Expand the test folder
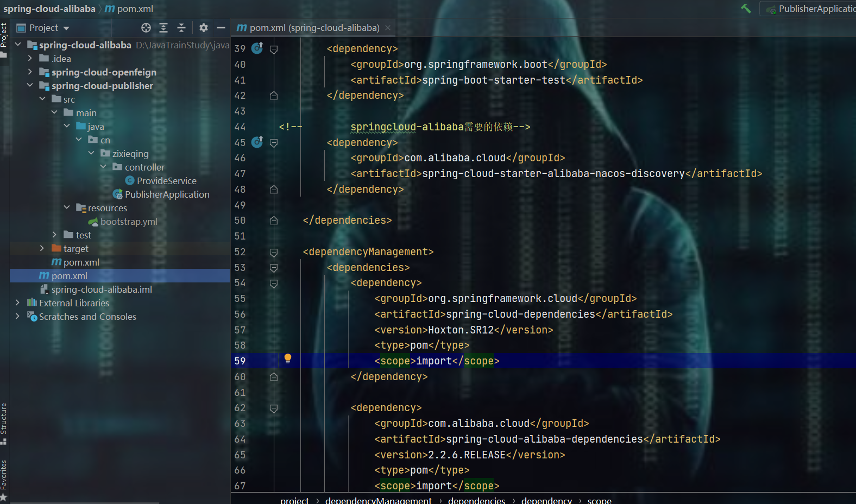The height and width of the screenshot is (504, 856). [x=54, y=235]
